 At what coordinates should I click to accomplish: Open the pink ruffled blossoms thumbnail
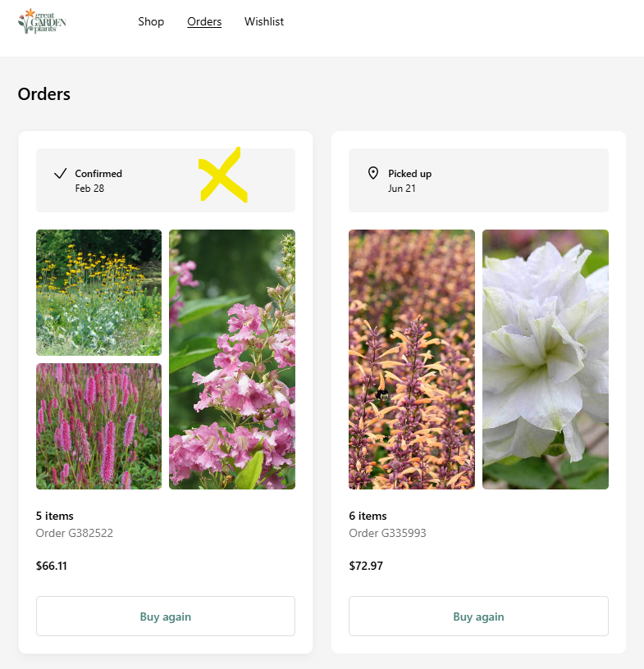[x=232, y=359]
